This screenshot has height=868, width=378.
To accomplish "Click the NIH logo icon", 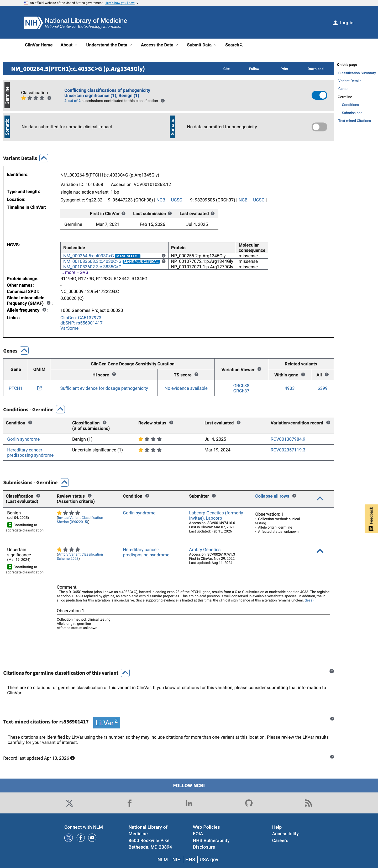I will (33, 23).
